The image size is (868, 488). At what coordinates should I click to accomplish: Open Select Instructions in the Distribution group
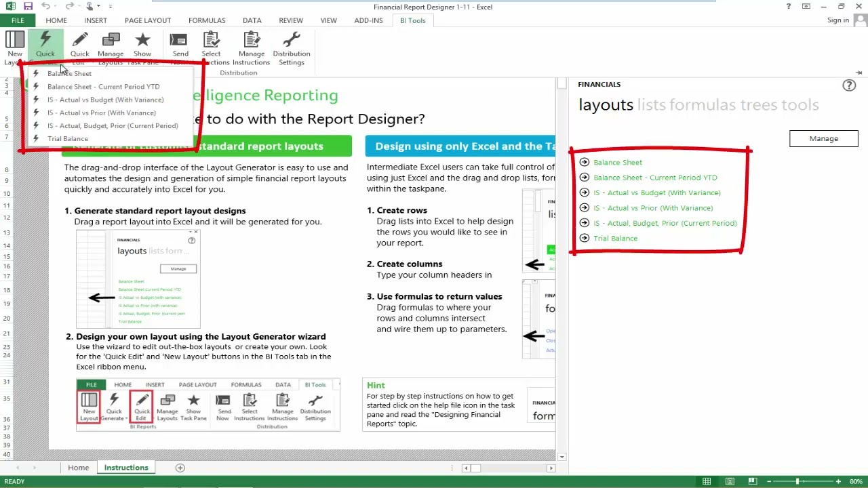click(211, 48)
